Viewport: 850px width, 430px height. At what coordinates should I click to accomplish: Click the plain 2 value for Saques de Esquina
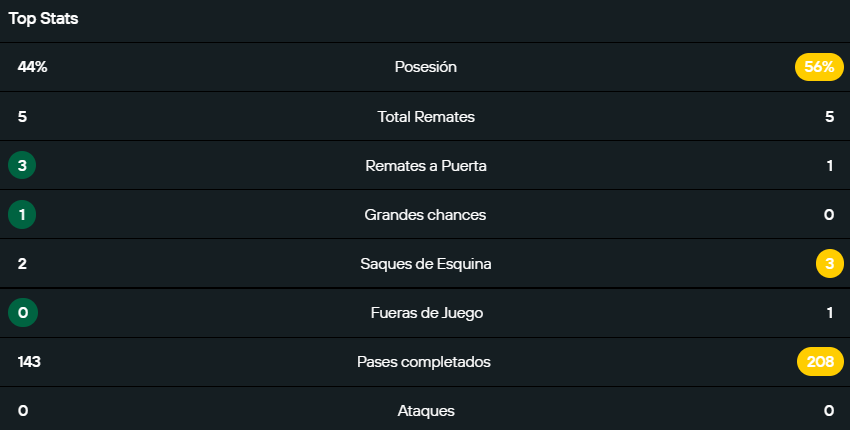22,264
